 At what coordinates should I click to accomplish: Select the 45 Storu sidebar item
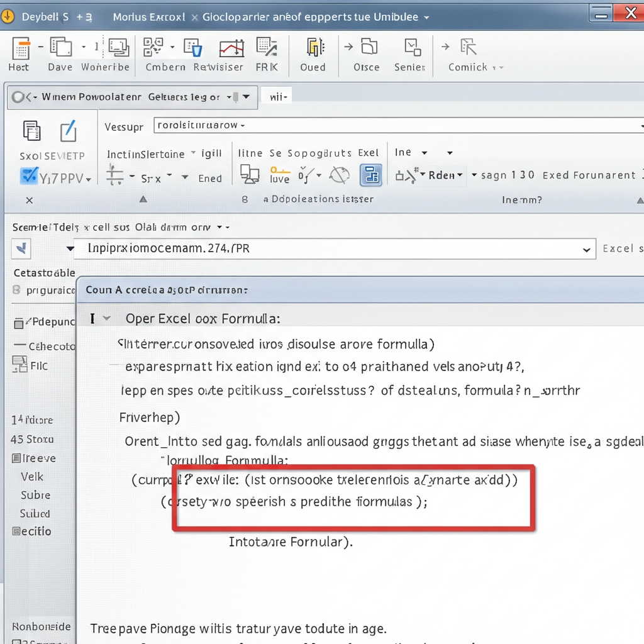[x=32, y=440]
